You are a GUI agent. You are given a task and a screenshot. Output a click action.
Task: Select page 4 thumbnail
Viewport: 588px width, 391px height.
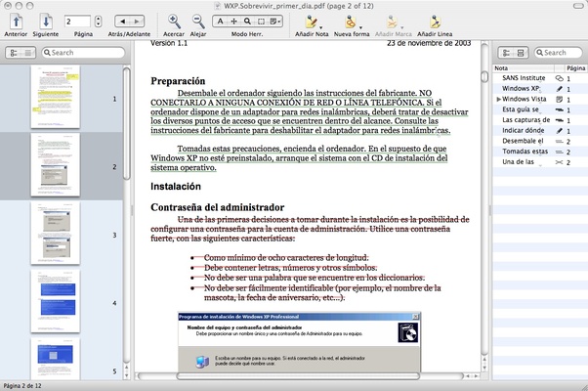click(x=55, y=301)
